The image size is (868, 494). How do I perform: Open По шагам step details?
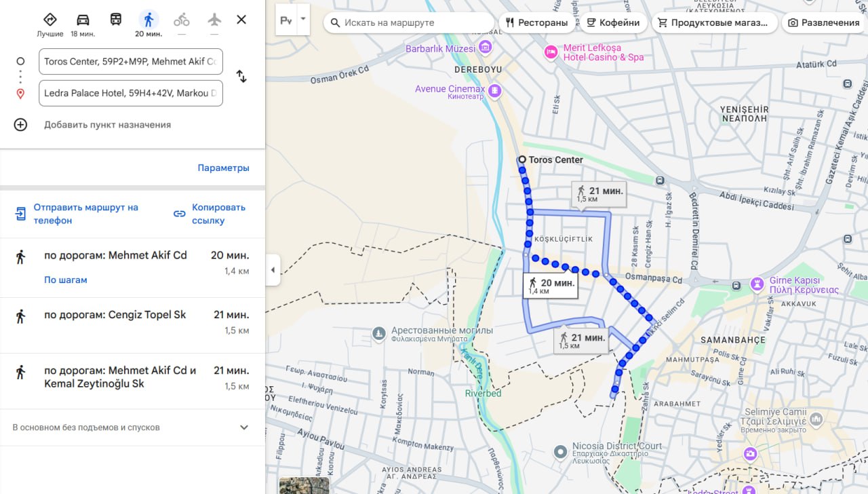66,280
